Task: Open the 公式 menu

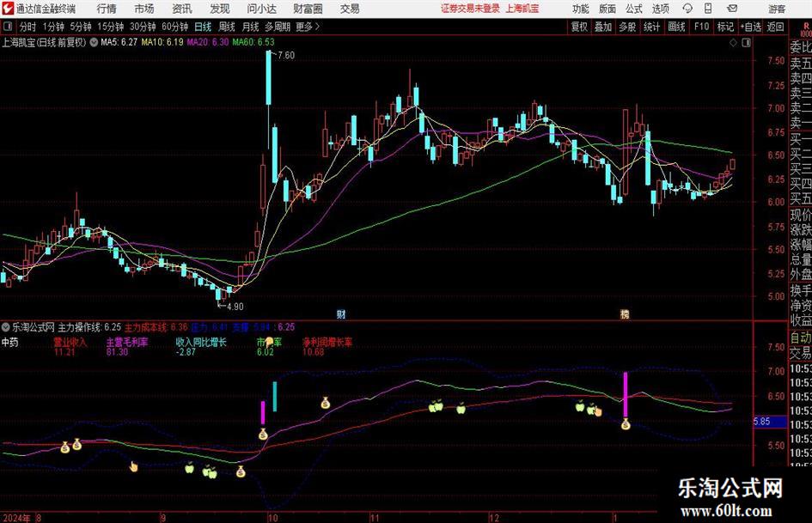Action: coord(633,9)
